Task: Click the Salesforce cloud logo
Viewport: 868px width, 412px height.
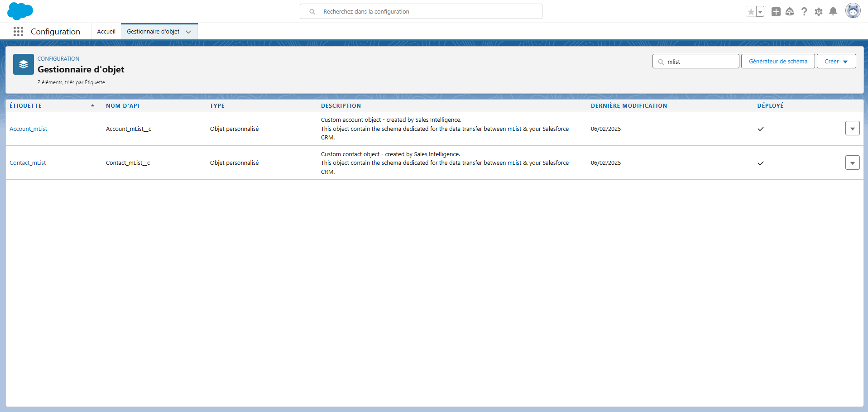Action: 20,11
